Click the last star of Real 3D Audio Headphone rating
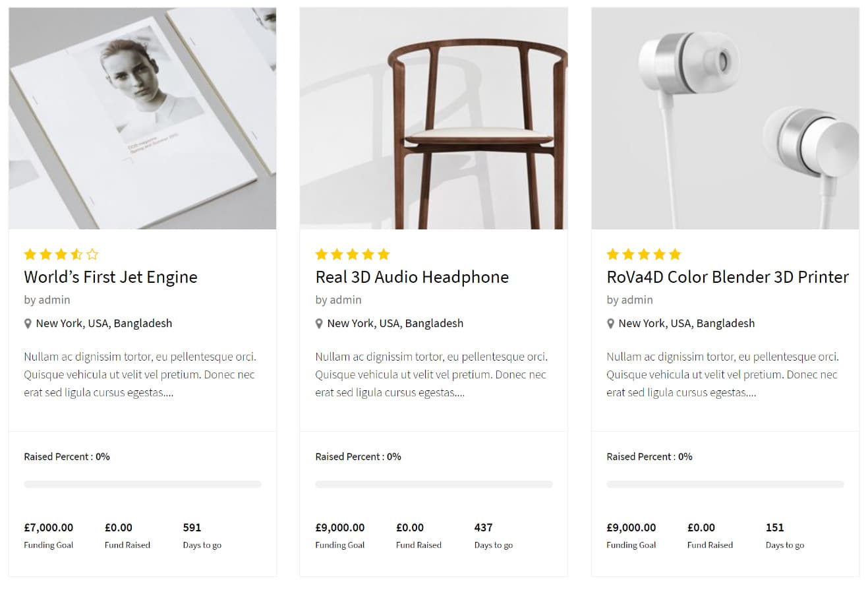The height and width of the screenshot is (592, 868). pos(384,254)
